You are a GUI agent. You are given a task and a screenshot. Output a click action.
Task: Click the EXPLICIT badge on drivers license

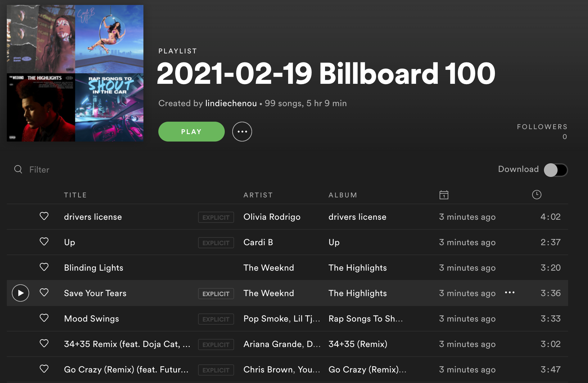coord(216,217)
